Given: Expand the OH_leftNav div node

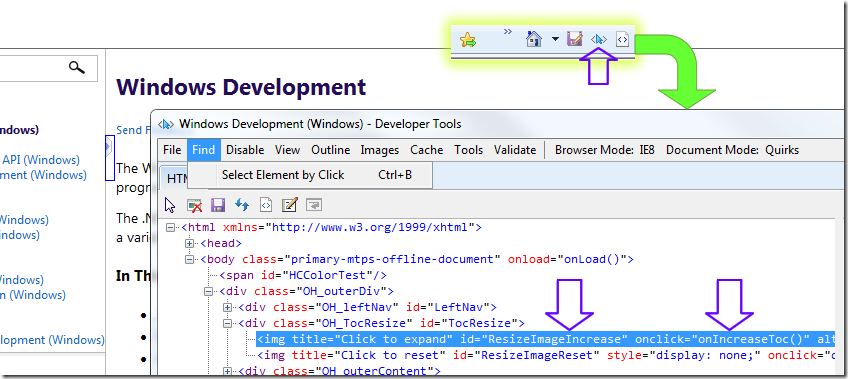Looking at the screenshot, I should coord(228,308).
